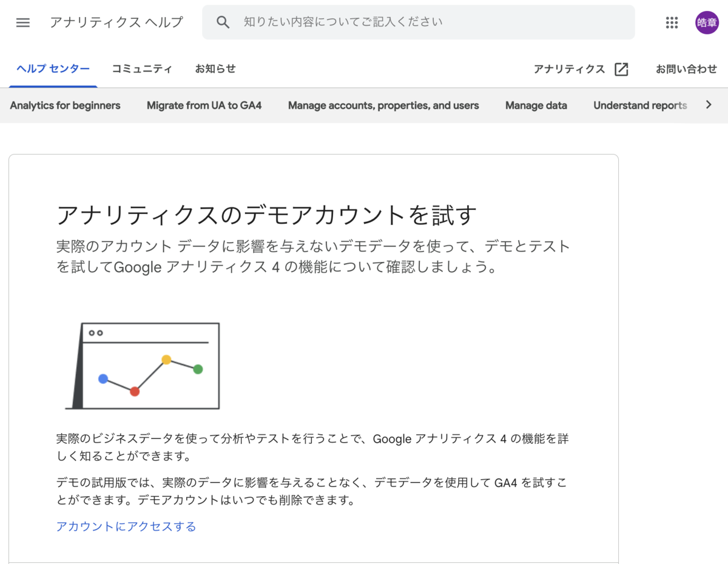
Task: Open the Understand reports topic
Action: [640, 106]
